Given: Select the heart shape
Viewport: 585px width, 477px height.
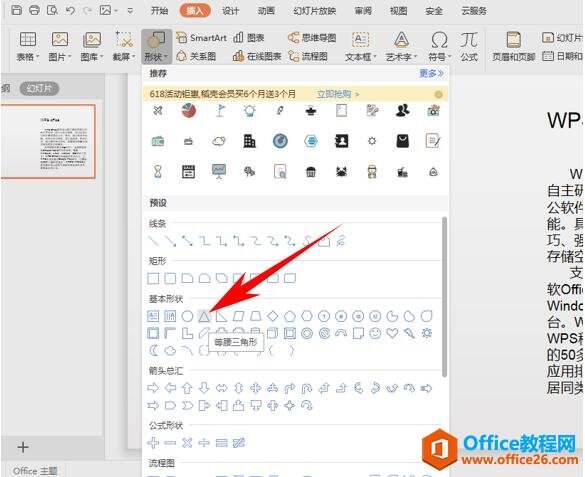Looking at the screenshot, I should tap(392, 333).
